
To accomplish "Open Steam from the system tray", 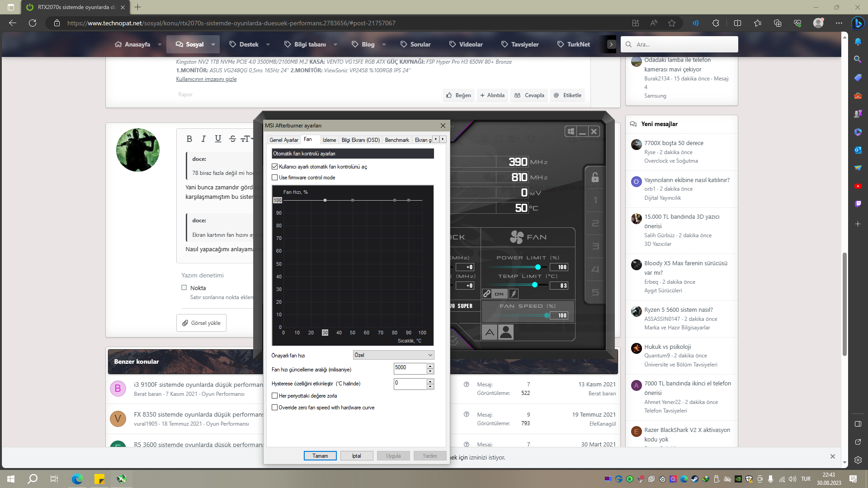I will click(x=694, y=479).
